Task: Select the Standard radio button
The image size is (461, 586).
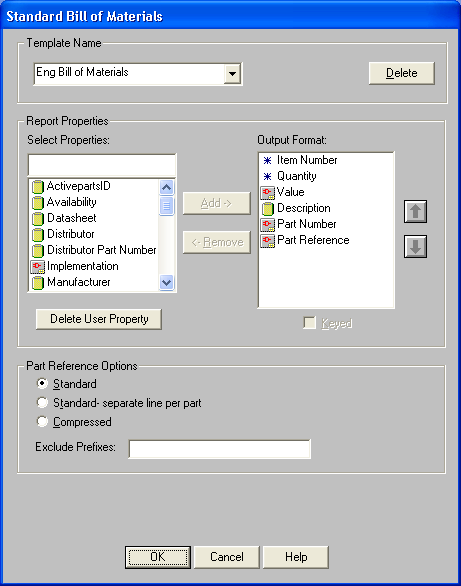Action: click(x=42, y=383)
